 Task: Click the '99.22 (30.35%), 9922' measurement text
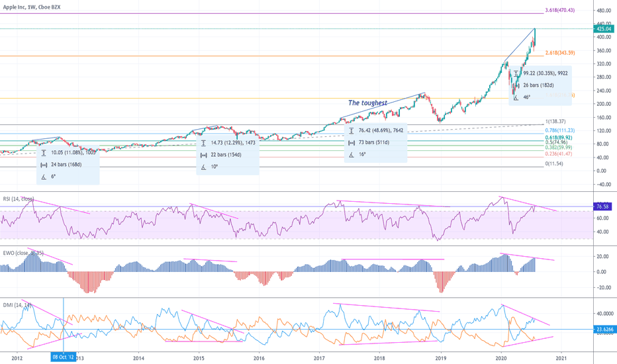tap(546, 73)
